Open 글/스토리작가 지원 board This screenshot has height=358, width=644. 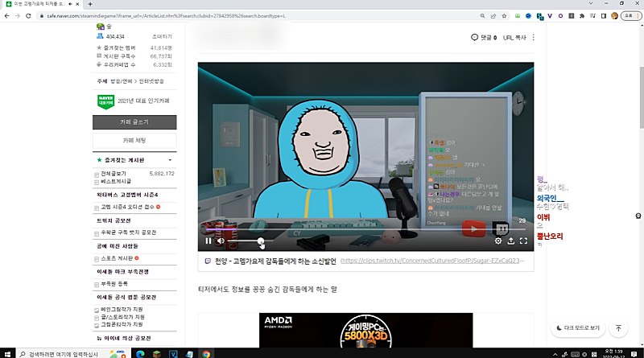point(122,317)
